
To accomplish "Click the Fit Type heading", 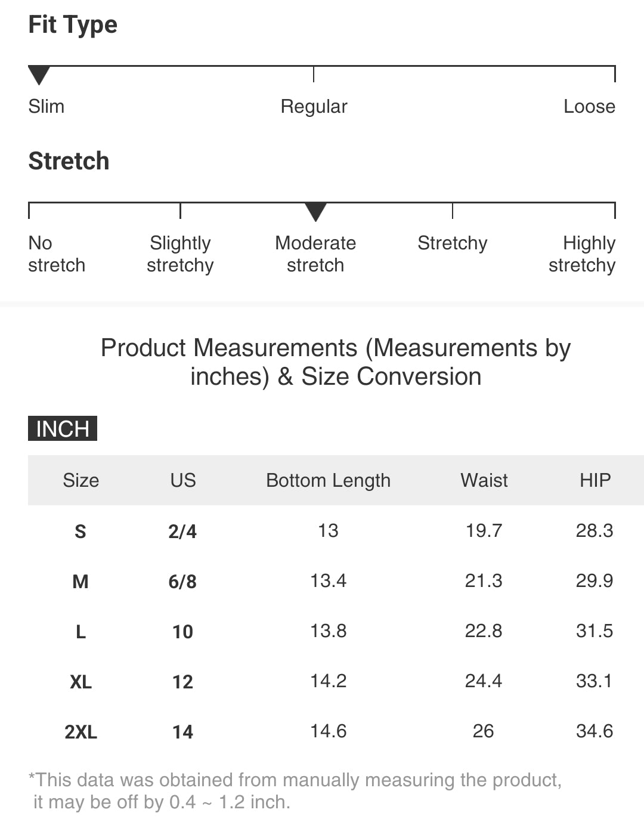I will pos(73,25).
